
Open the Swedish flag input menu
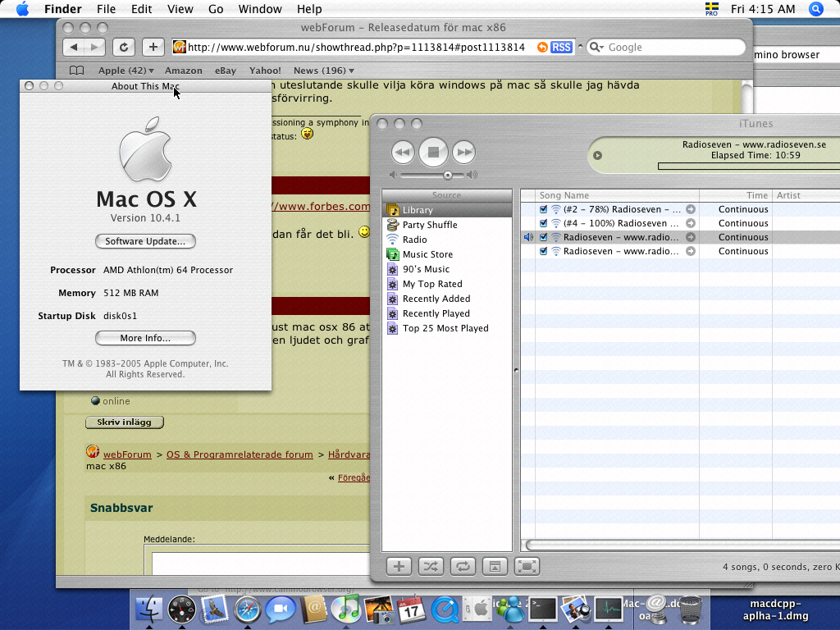(x=711, y=9)
